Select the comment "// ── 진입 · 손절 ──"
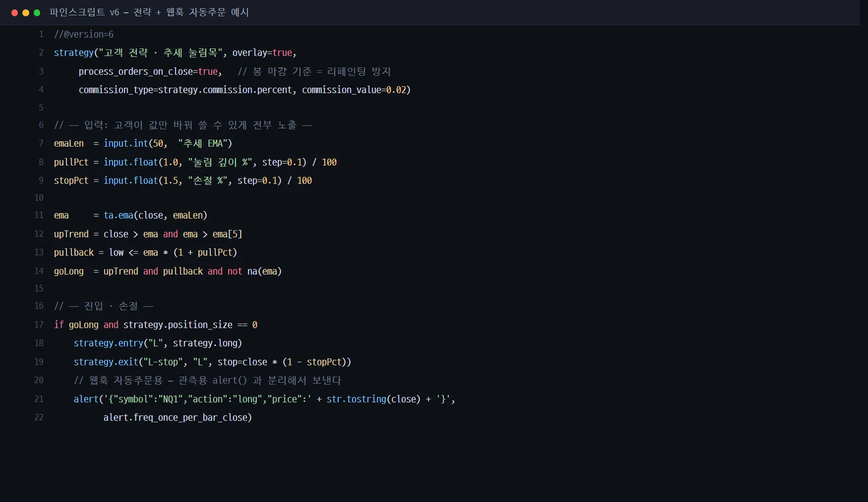The width and height of the screenshot is (868, 502). click(x=103, y=306)
